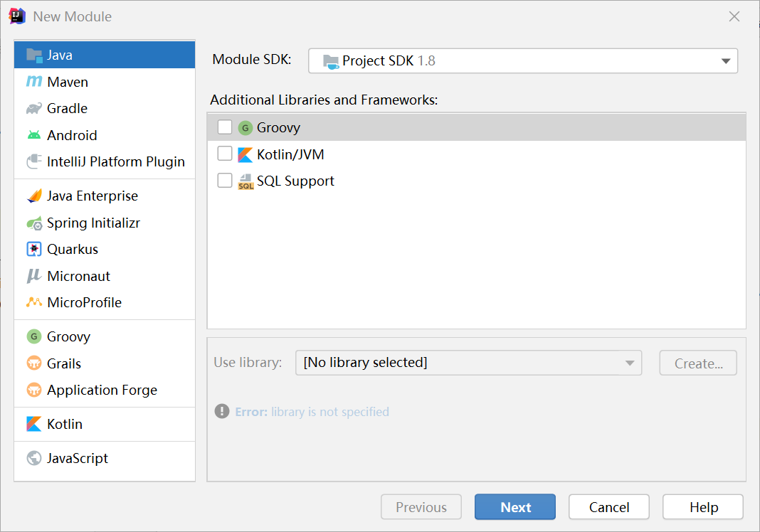This screenshot has height=532, width=760.
Task: Select Grails label in module list
Action: point(64,363)
